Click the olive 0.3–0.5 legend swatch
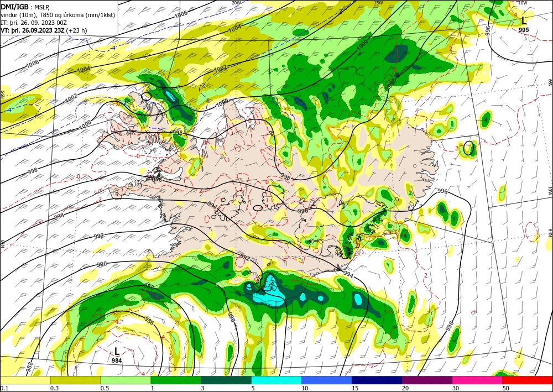The width and height of the screenshot is (553, 392). [75, 380]
